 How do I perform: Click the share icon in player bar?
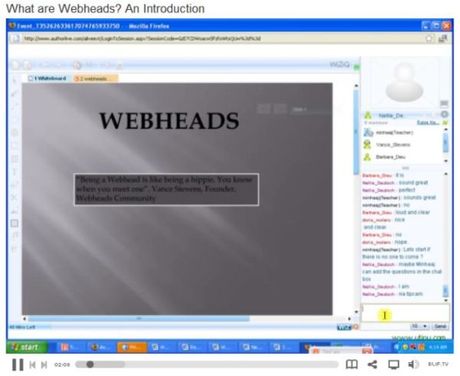coord(372,364)
